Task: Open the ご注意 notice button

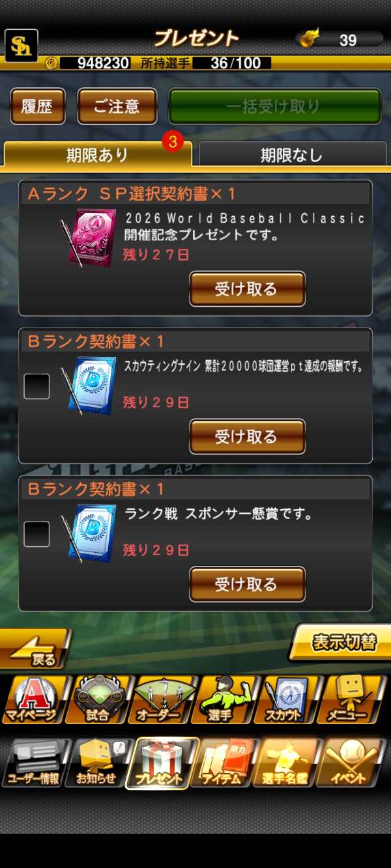Action: [117, 106]
